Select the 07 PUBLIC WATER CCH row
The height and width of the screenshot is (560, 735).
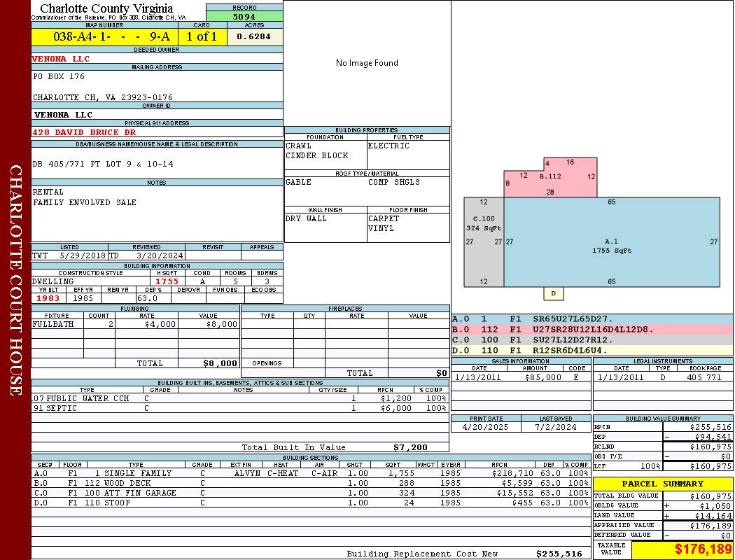tap(240, 398)
